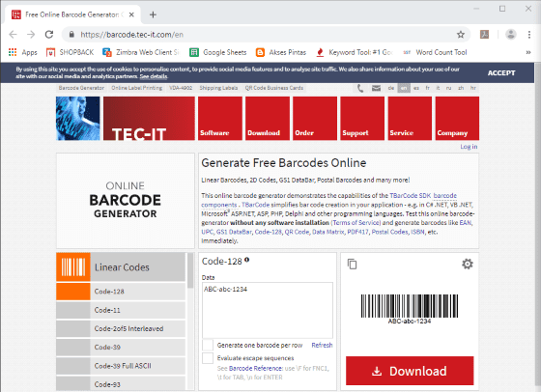
Task: Select Code-2of5 Interleaved
Action: click(x=121, y=328)
